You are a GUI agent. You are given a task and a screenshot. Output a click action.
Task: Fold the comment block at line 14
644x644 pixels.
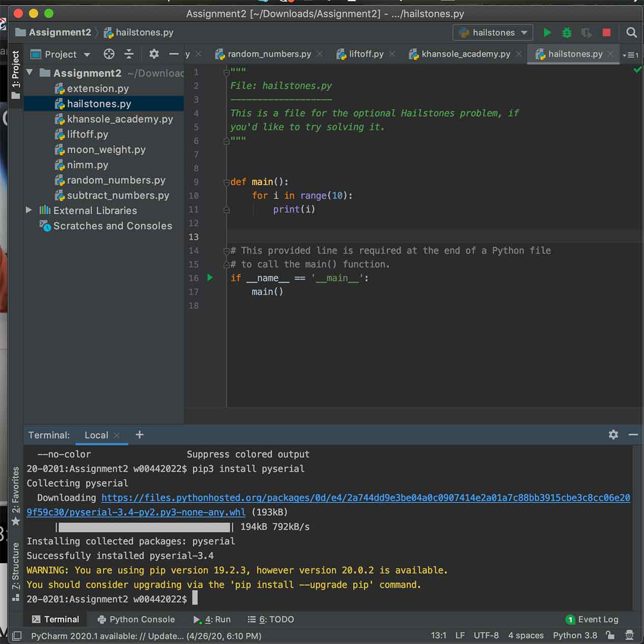[x=227, y=251]
